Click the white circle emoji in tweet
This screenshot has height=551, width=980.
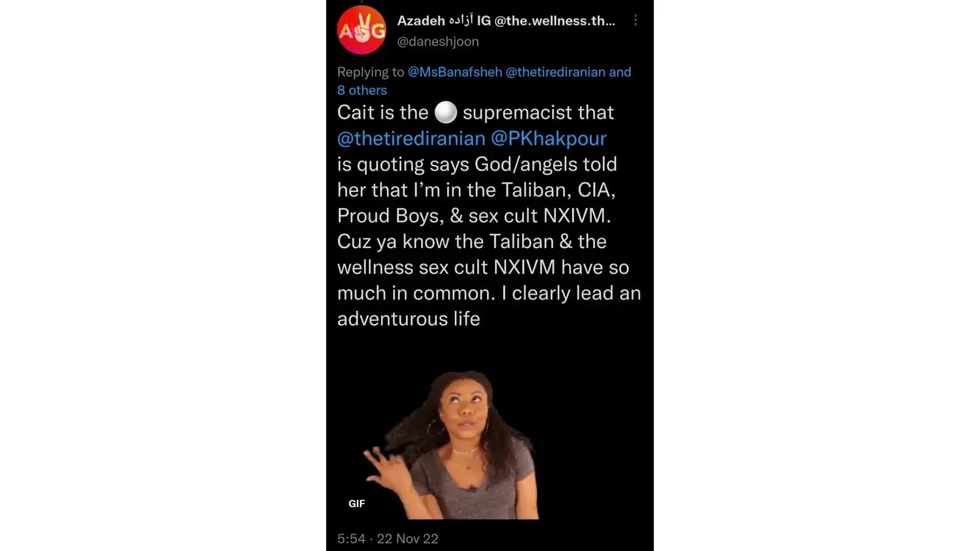[445, 112]
